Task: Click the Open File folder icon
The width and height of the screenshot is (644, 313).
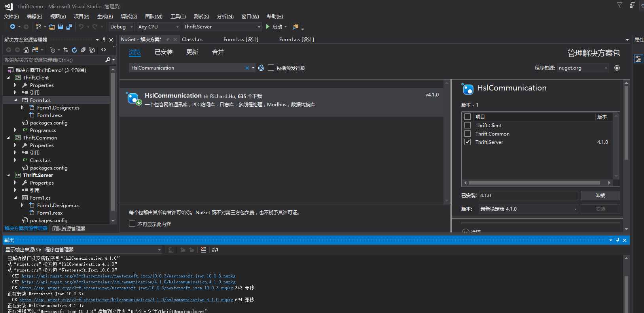Action: [x=52, y=26]
